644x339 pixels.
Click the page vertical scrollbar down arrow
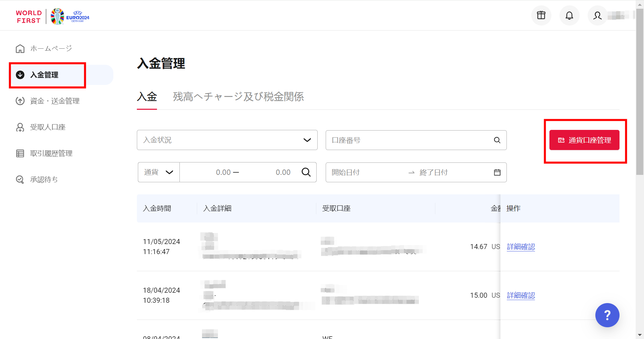click(640, 335)
